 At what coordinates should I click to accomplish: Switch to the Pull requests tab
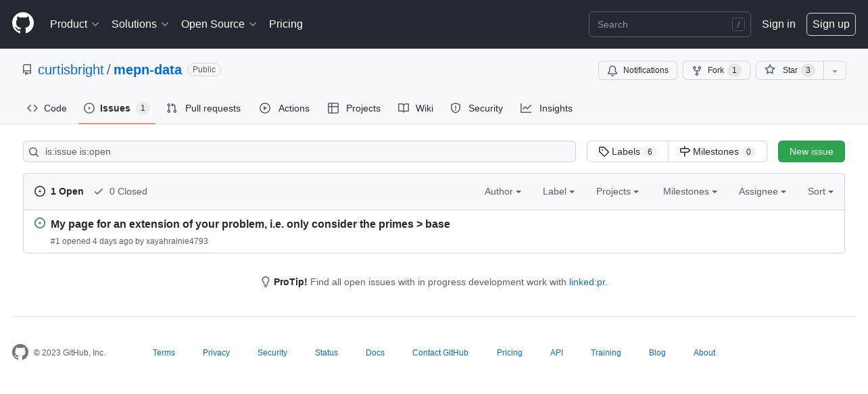pos(203,108)
